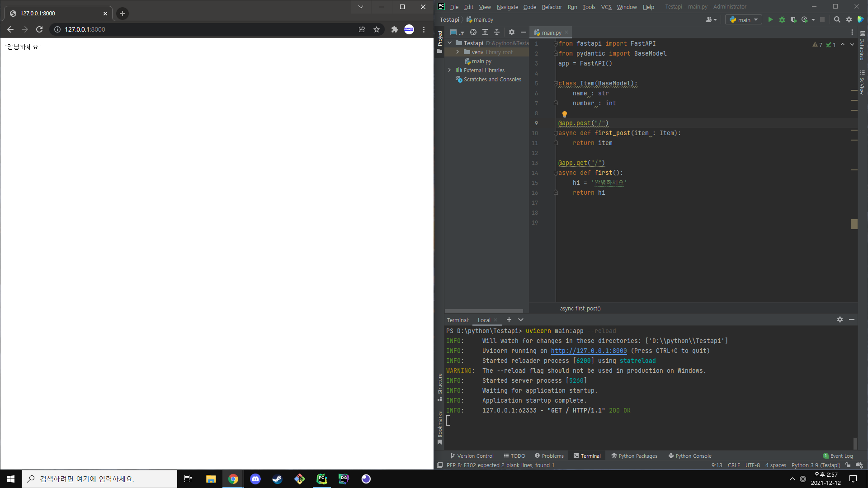The image size is (868, 488).
Task: Toggle the Project tool window sidebar button
Action: pyautogui.click(x=440, y=41)
